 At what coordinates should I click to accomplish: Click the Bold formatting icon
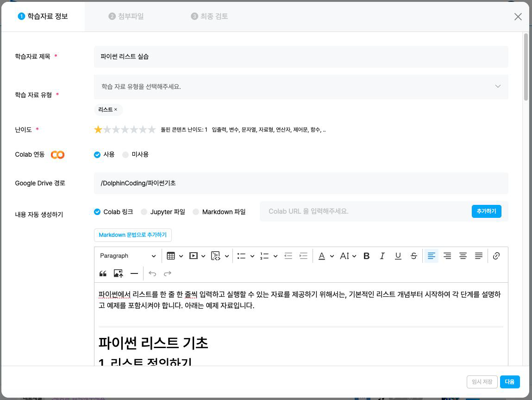(366, 256)
